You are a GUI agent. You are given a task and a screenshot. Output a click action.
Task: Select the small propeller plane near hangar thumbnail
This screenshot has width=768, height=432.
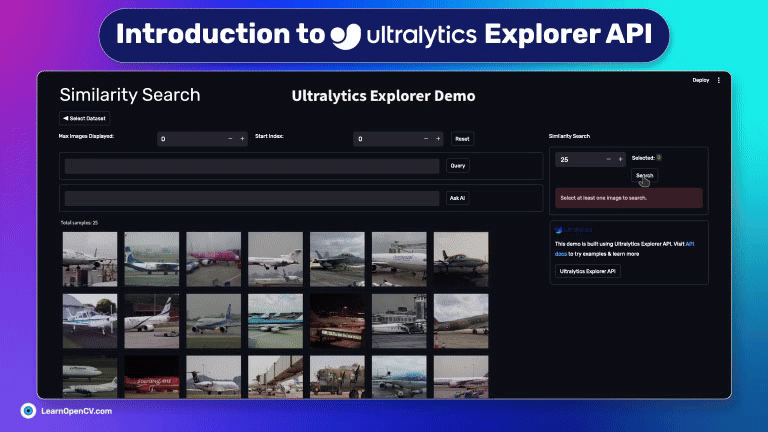90,321
